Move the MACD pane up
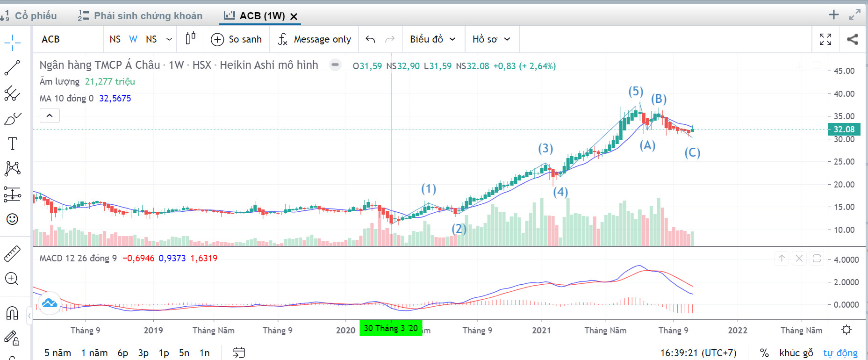The height and width of the screenshot is (360, 868). click(782, 258)
